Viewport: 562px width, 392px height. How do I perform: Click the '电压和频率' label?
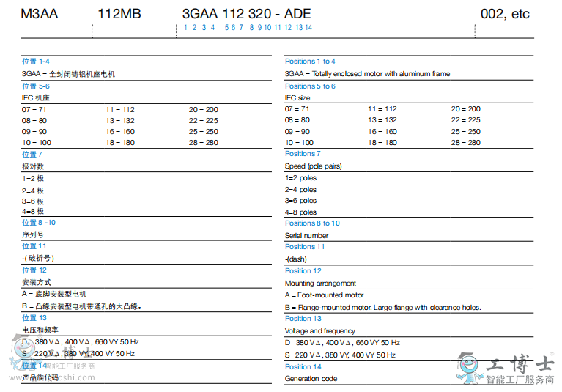click(40, 330)
